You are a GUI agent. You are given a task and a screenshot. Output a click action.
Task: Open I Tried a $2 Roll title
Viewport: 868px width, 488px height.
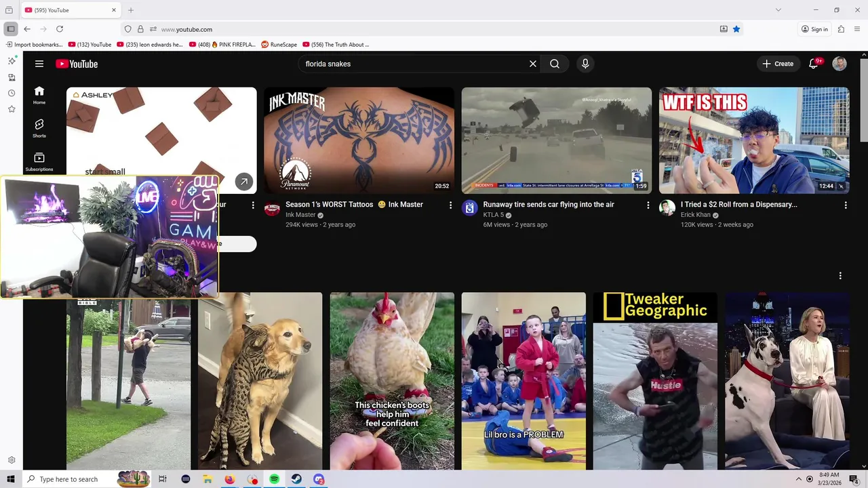(x=739, y=205)
